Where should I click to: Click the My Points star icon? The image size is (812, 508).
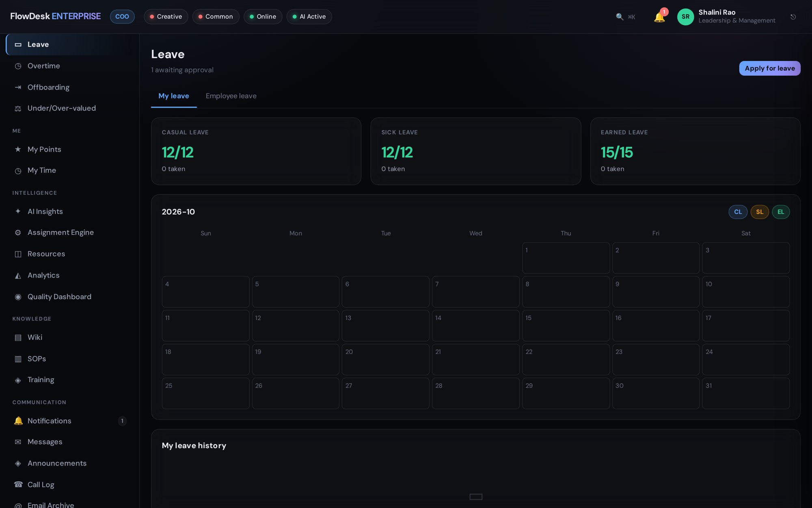[18, 149]
